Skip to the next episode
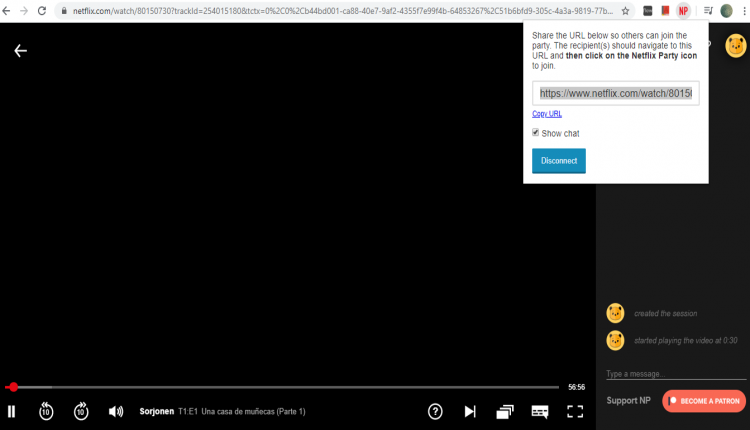 [470, 411]
